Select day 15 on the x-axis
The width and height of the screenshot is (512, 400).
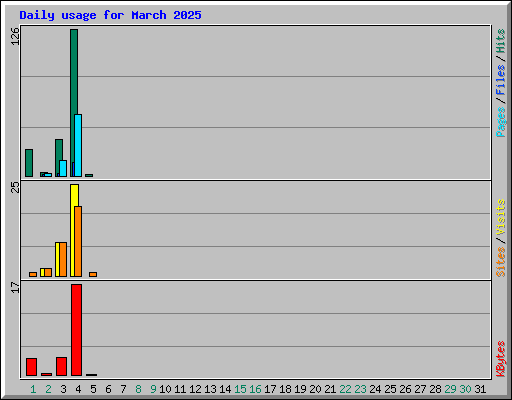point(240,389)
